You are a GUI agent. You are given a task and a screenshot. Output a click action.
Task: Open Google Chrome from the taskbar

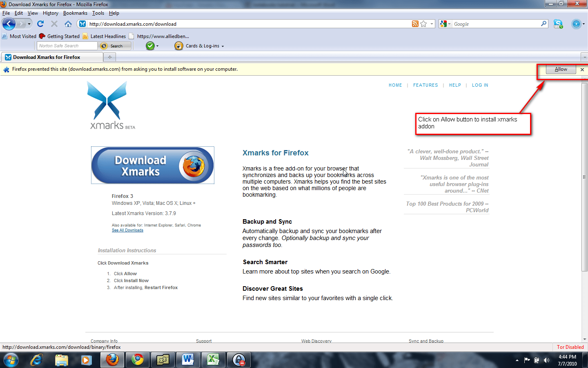(x=138, y=360)
